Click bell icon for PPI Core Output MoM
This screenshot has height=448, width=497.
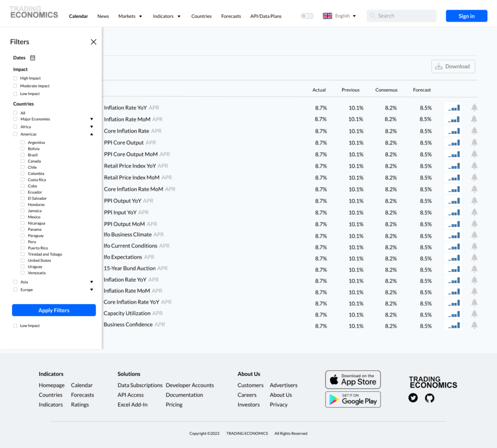[x=474, y=154]
